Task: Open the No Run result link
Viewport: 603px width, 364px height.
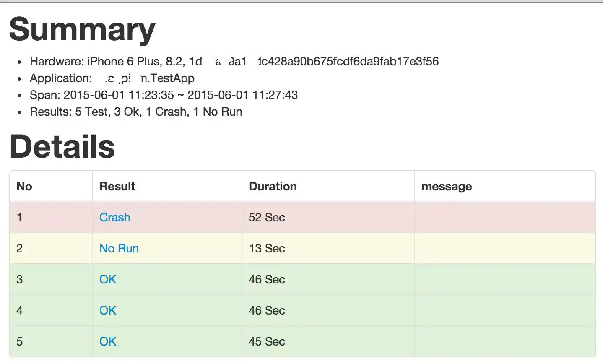Action: (119, 248)
